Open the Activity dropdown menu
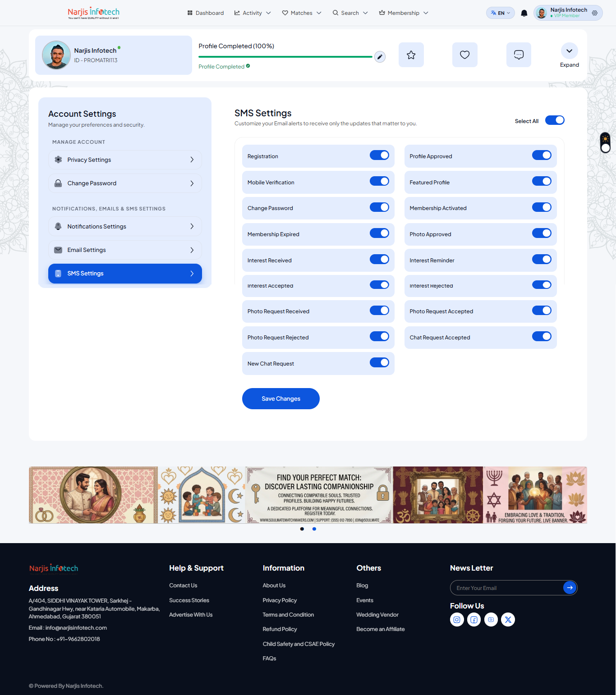This screenshot has width=616, height=695. click(x=253, y=13)
